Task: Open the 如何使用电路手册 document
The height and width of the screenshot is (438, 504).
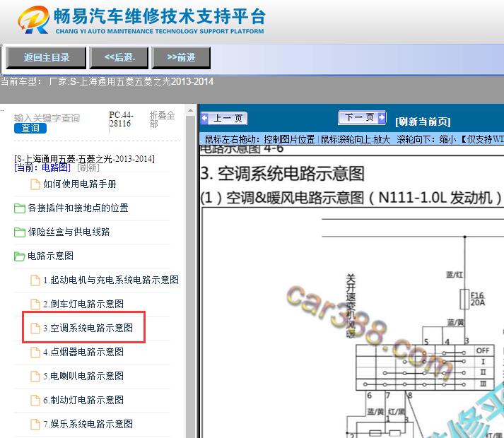Action: click(80, 184)
